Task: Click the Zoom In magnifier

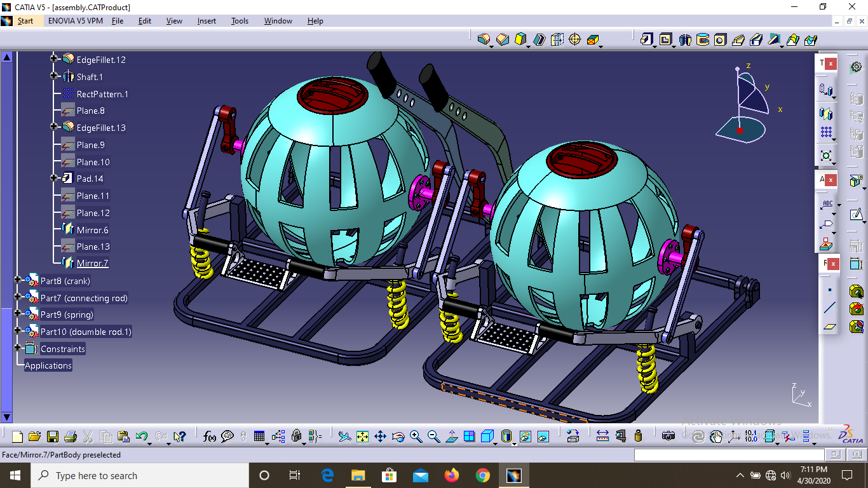Action: click(416, 437)
